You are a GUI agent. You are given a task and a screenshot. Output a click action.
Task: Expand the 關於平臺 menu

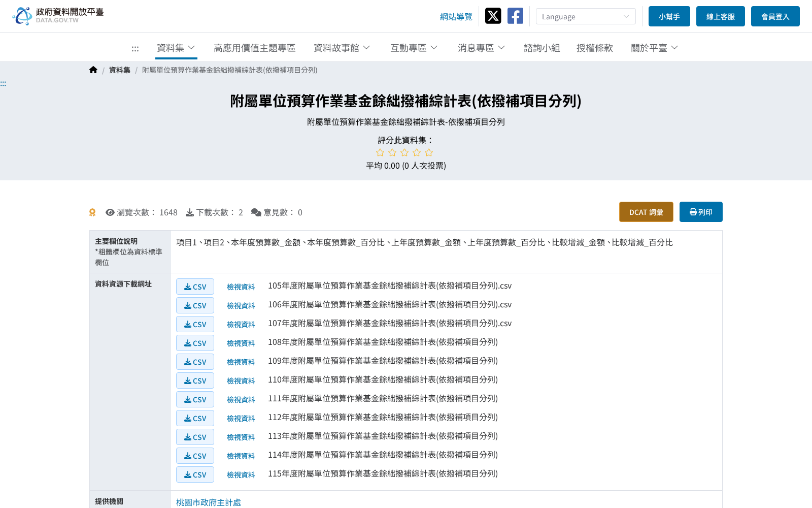[x=655, y=48]
